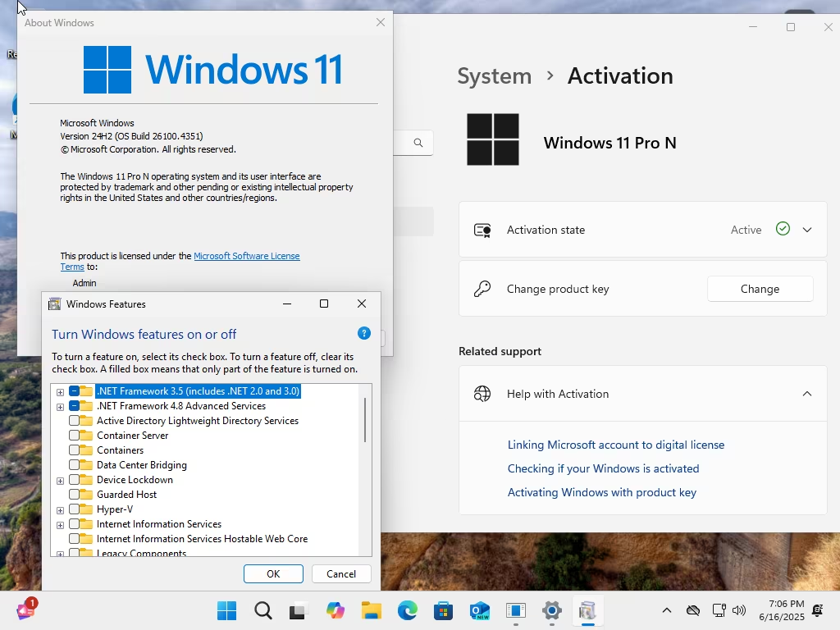Launch File Explorer from the taskbar
The height and width of the screenshot is (630, 840).
[371, 610]
